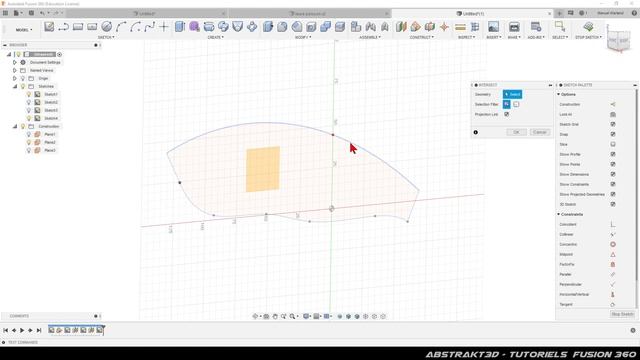The width and height of the screenshot is (640, 360).
Task: Apply the Horizontal/Vertical constraint
Action: [613, 294]
